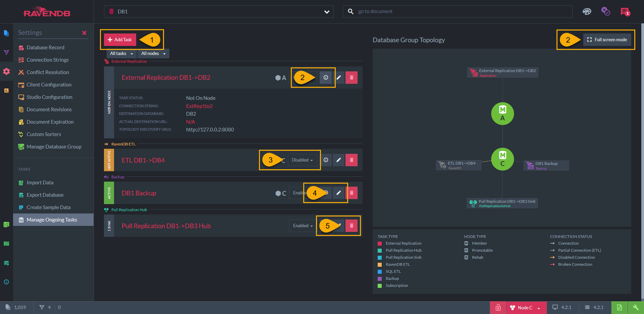The width and height of the screenshot is (644, 314).
Task: Select DB1 Backup topology node
Action: [546, 166]
